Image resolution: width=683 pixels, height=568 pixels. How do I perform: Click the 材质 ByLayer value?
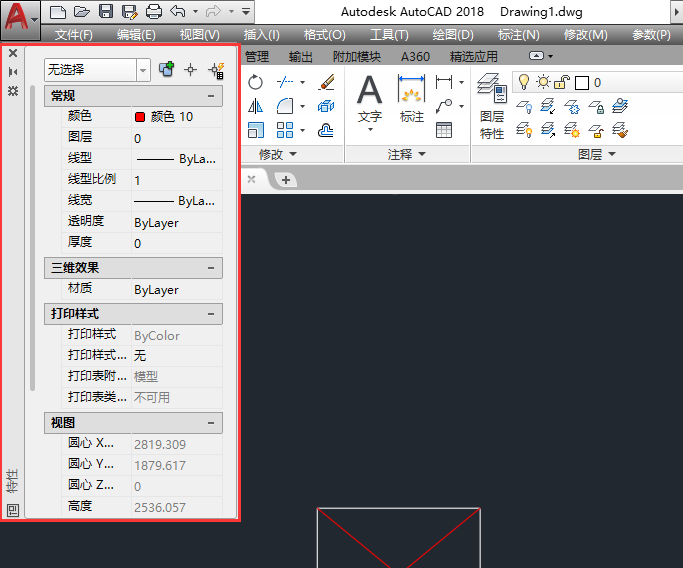(177, 290)
